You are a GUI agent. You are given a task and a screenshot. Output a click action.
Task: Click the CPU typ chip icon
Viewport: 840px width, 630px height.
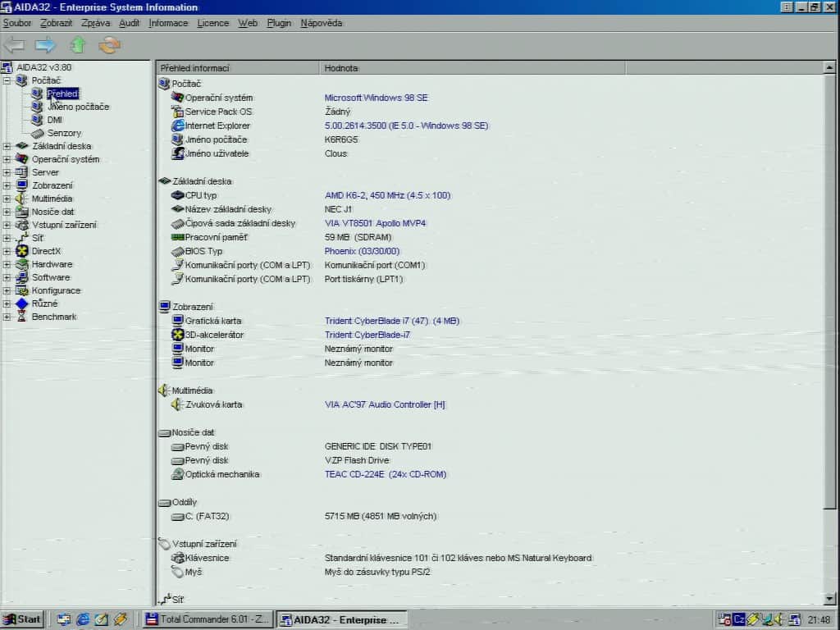coord(177,195)
